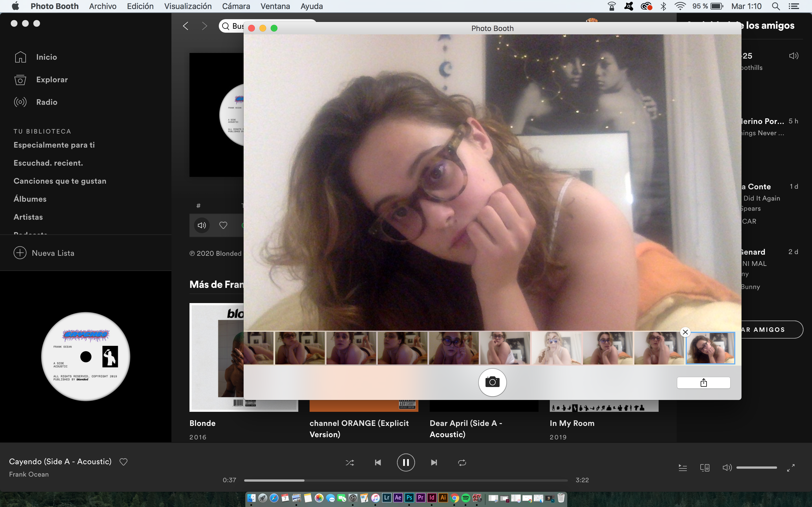Viewport: 812px width, 507px height.
Task: Open the devices available icon
Action: pyautogui.click(x=705, y=468)
